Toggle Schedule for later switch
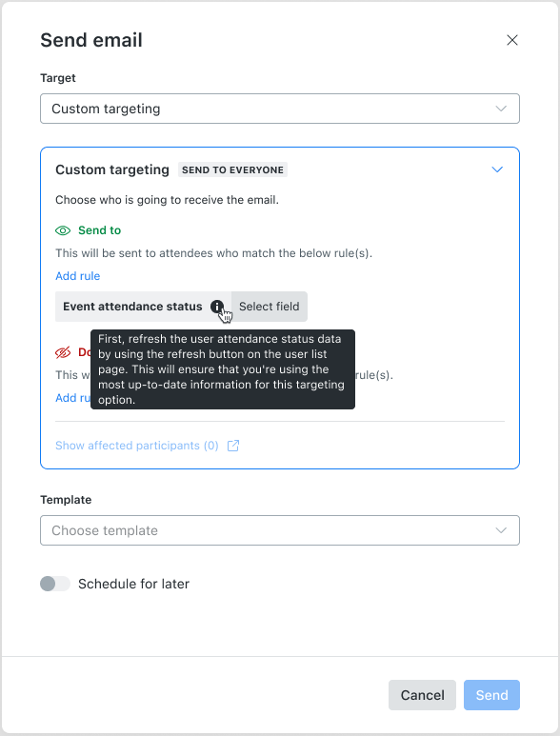The image size is (560, 736). (x=55, y=584)
